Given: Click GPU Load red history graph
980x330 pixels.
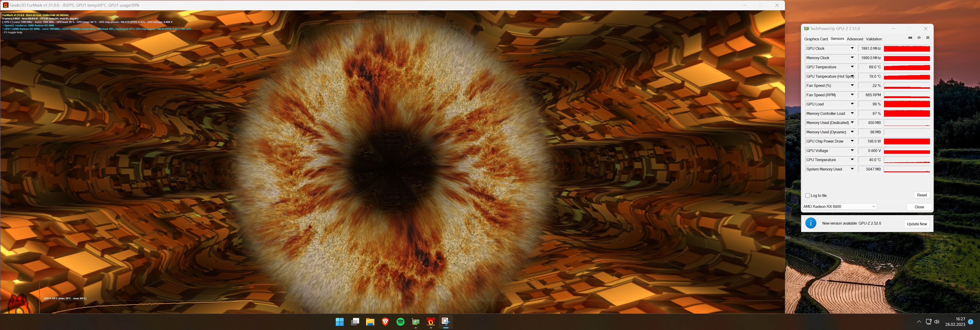Looking at the screenshot, I should pos(907,104).
